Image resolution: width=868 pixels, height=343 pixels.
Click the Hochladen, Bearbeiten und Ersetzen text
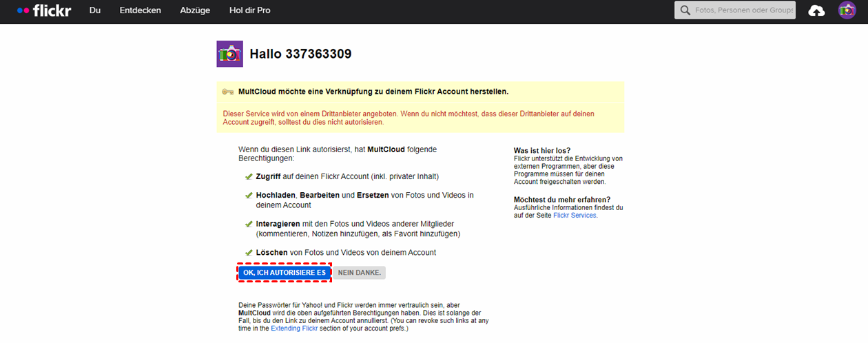(x=365, y=200)
